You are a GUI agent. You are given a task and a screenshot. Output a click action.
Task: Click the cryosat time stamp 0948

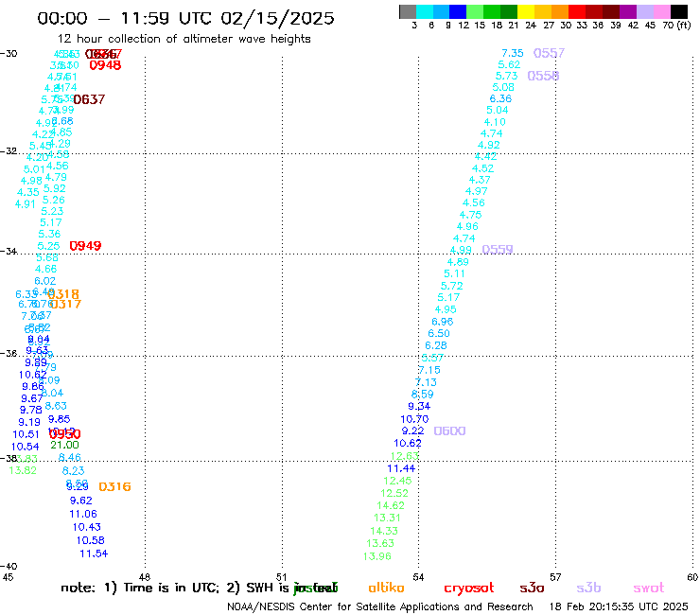click(x=105, y=65)
